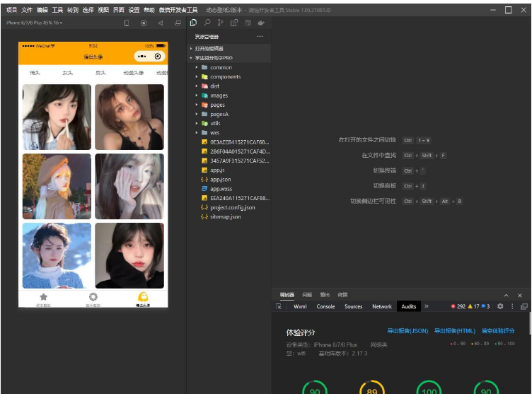Open the 工具 menu

(57, 10)
